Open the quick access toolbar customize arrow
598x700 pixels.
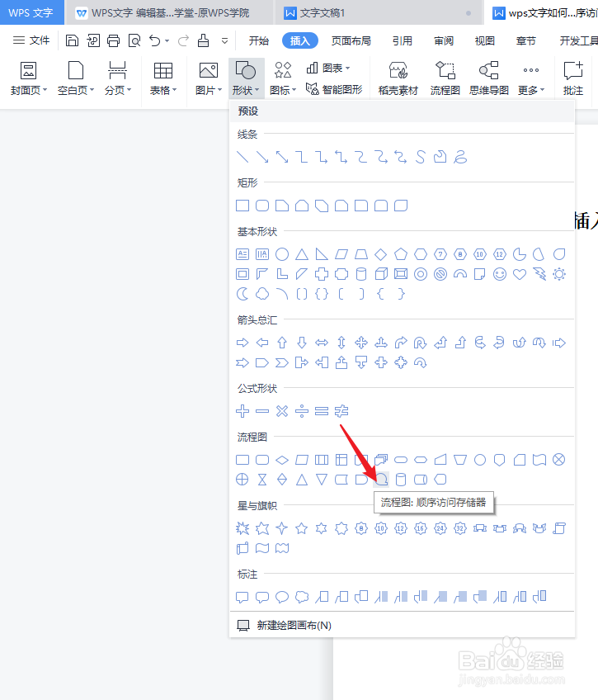tap(224, 40)
